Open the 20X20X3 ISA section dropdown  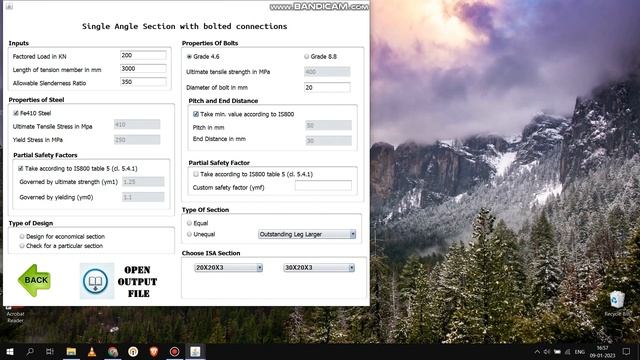[x=229, y=268]
